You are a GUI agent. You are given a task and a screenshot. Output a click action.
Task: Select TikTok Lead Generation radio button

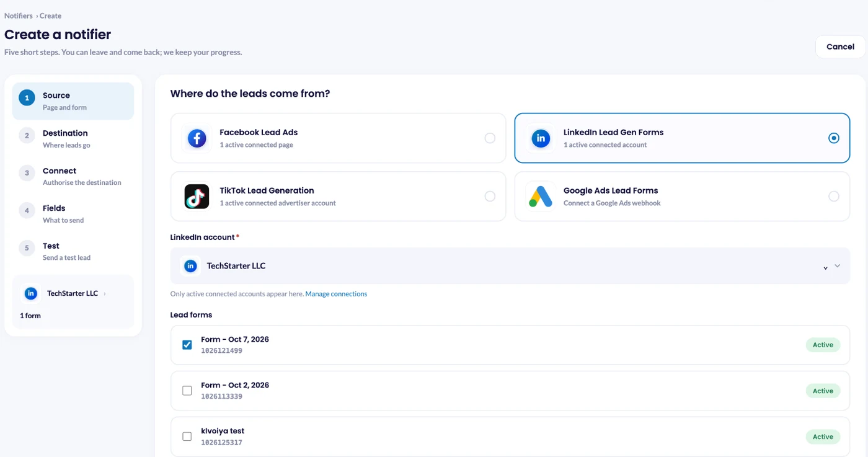click(x=490, y=197)
